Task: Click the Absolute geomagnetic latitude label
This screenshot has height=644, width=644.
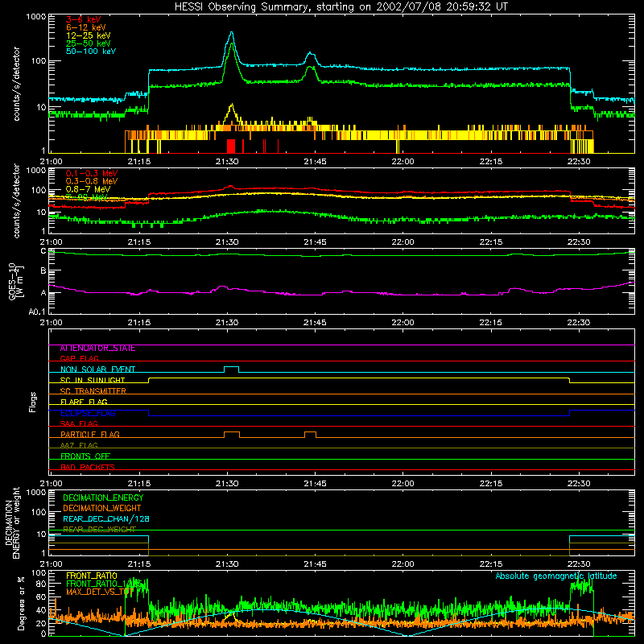Action: (556, 576)
